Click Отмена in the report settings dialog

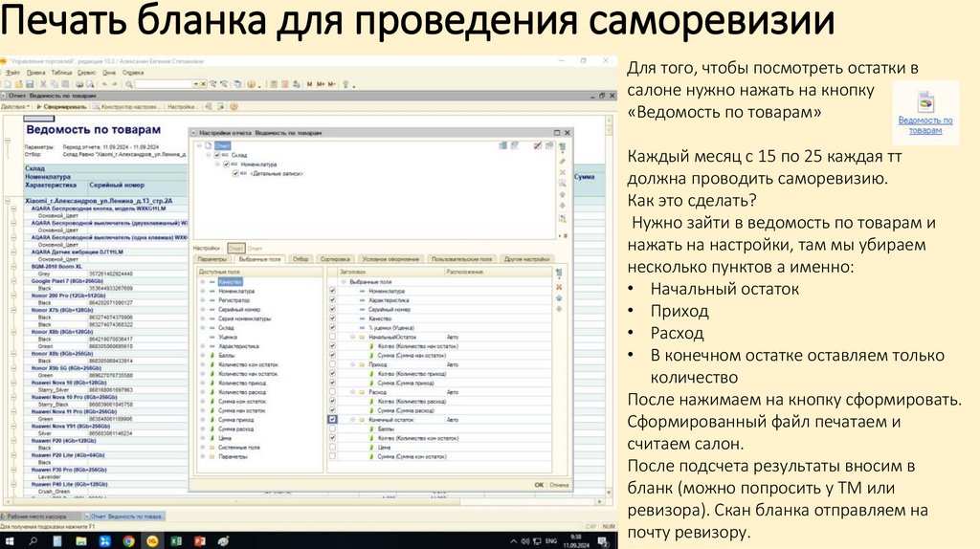click(559, 485)
